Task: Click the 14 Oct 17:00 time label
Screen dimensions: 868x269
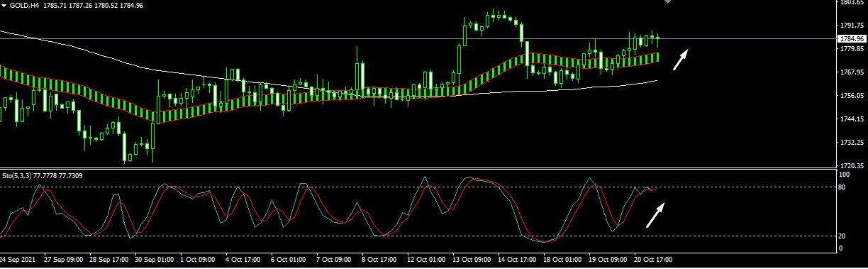Action: tap(518, 260)
